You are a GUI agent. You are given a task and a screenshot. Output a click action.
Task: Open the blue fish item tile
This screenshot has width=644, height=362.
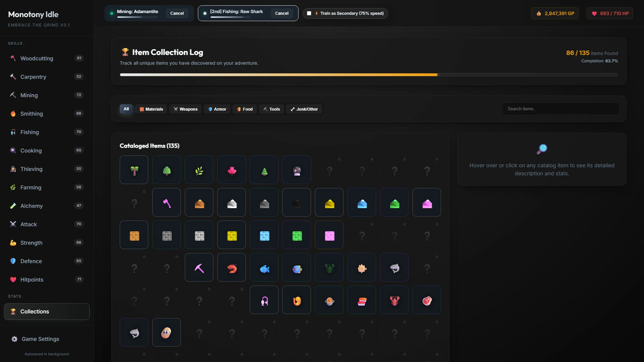(x=264, y=267)
